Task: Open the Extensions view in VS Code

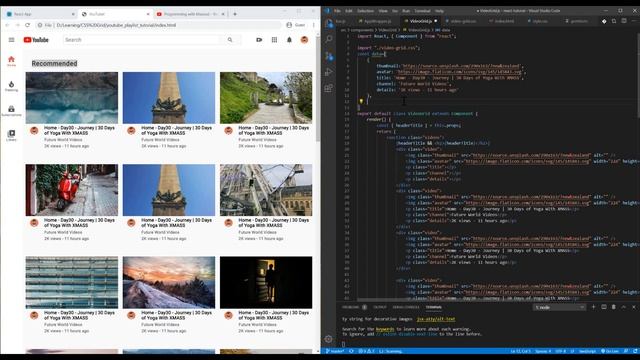Action: pos(329,88)
